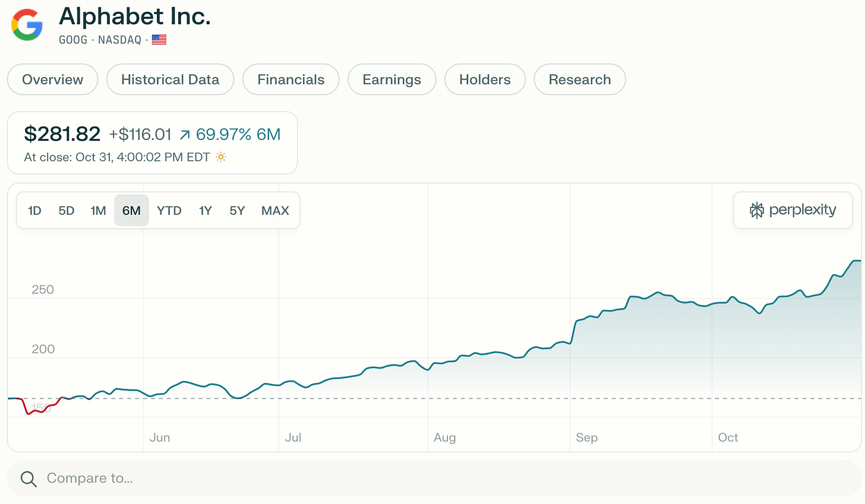Click the Perplexity logo icon

click(756, 210)
